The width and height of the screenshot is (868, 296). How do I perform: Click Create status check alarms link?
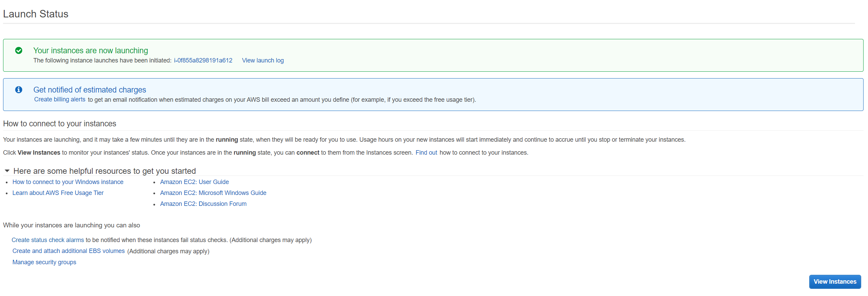pos(48,240)
